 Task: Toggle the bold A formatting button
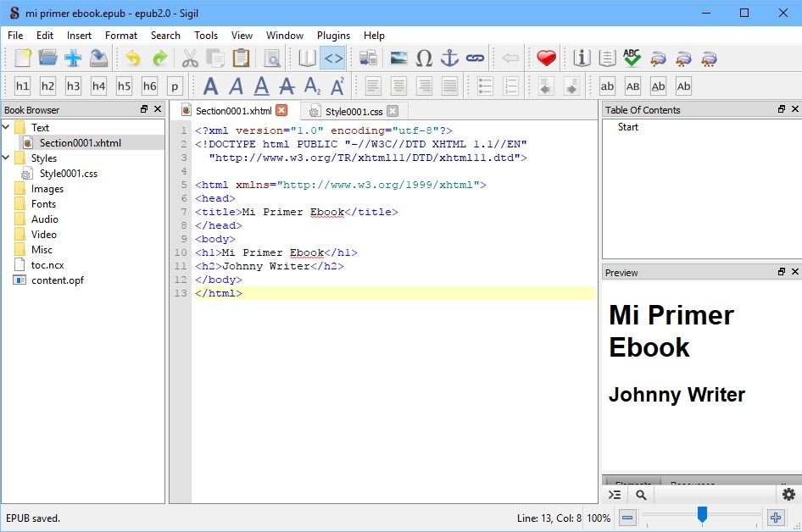click(x=210, y=86)
